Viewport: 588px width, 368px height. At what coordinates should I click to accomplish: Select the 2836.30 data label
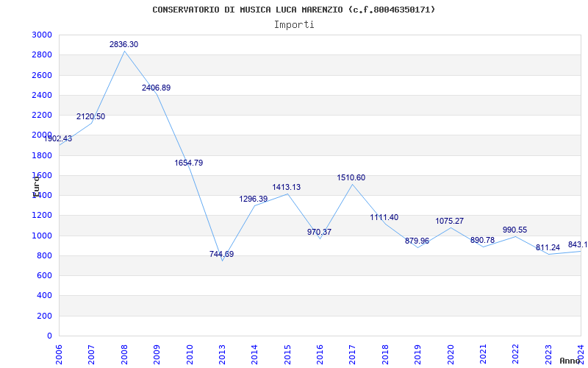click(123, 44)
